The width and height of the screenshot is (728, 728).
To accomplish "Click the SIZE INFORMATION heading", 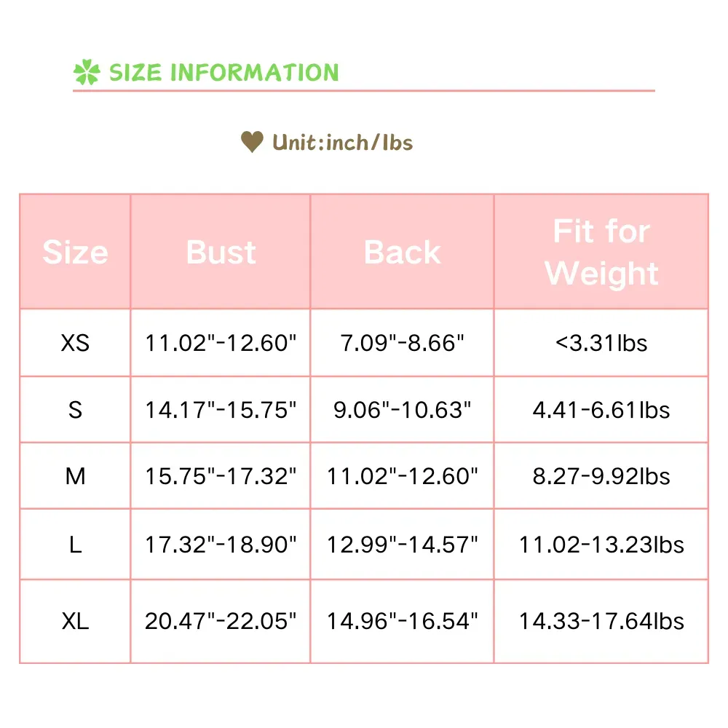I will click(223, 73).
